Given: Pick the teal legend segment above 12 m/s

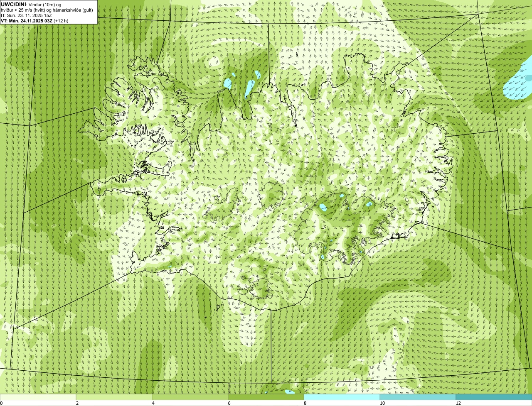Looking at the screenshot, I should coord(494,397).
